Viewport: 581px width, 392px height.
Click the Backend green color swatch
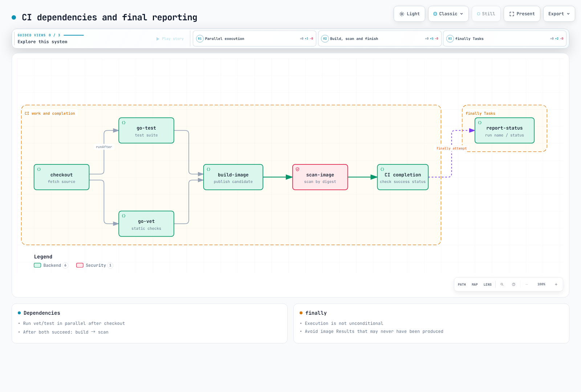pyautogui.click(x=37, y=265)
